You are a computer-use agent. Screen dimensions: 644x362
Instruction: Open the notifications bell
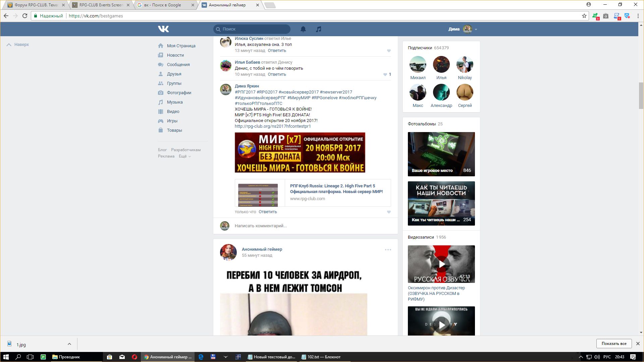coord(303,29)
